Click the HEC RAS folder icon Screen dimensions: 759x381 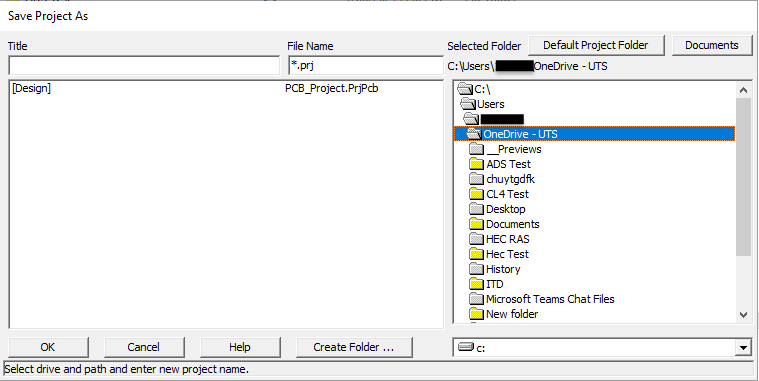(477, 239)
